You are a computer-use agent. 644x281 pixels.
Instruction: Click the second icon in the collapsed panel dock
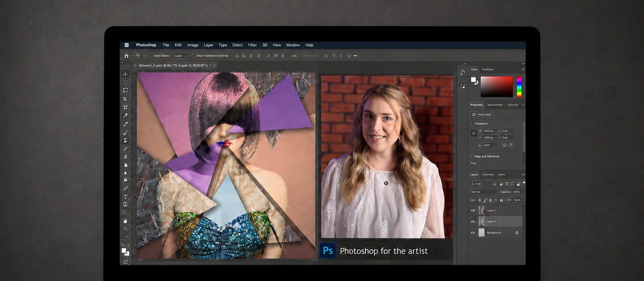pyautogui.click(x=463, y=86)
